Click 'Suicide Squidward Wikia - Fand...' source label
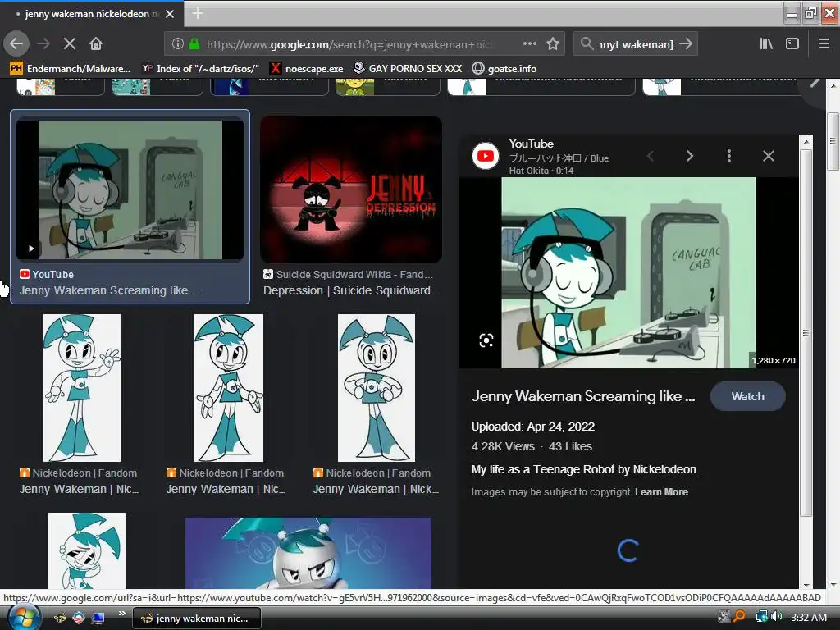Image resolution: width=840 pixels, height=630 pixels. click(x=354, y=274)
